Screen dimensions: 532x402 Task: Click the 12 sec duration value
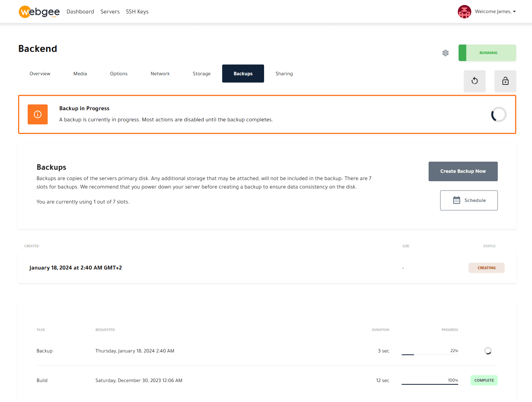point(382,380)
